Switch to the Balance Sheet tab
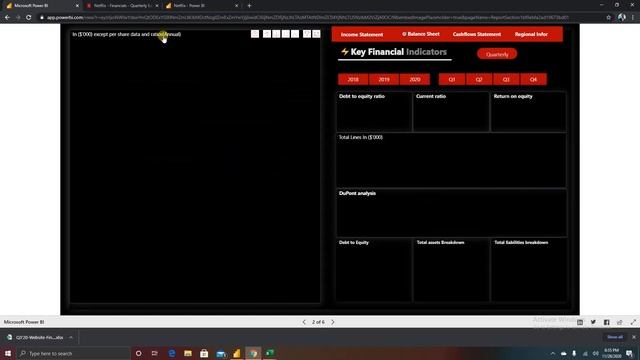640x360 pixels. 421,34
